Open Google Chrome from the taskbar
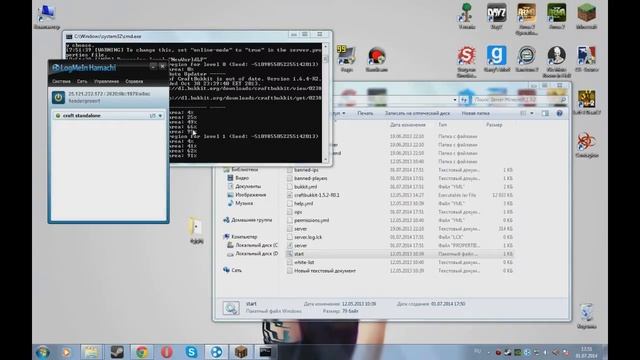The width and height of the screenshot is (640, 360). 142,352
